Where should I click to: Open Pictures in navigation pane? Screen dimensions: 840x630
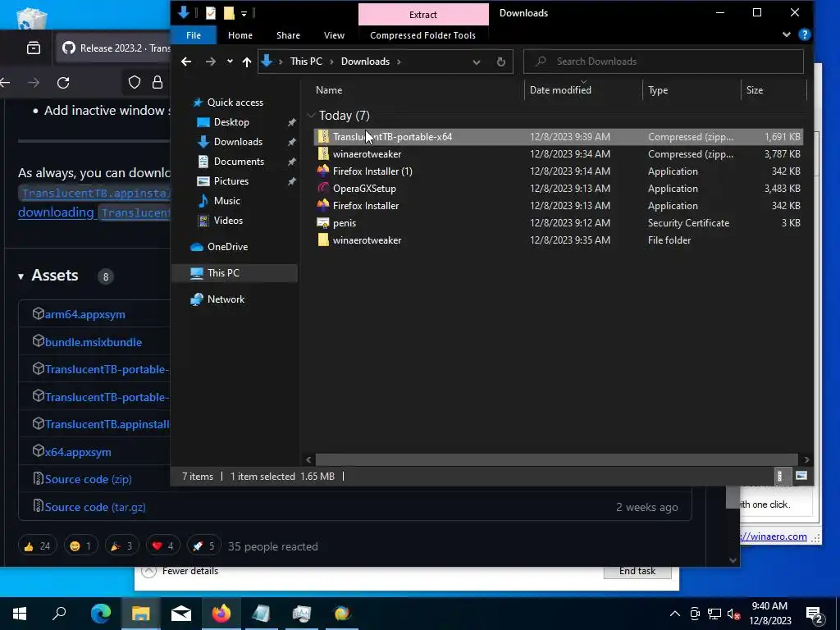[x=231, y=181]
